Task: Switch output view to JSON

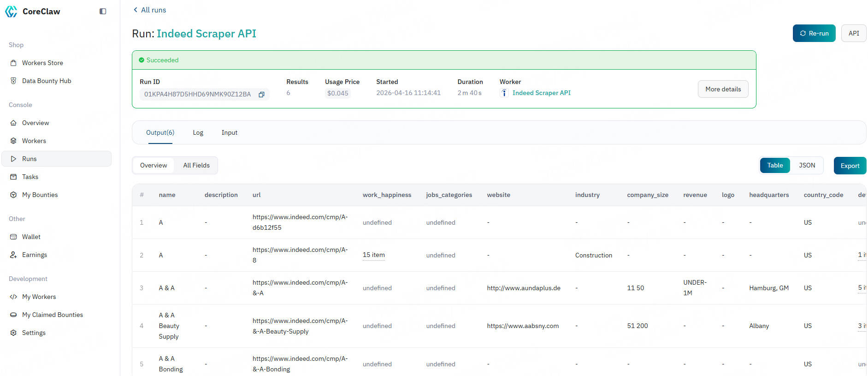Action: [x=807, y=166]
